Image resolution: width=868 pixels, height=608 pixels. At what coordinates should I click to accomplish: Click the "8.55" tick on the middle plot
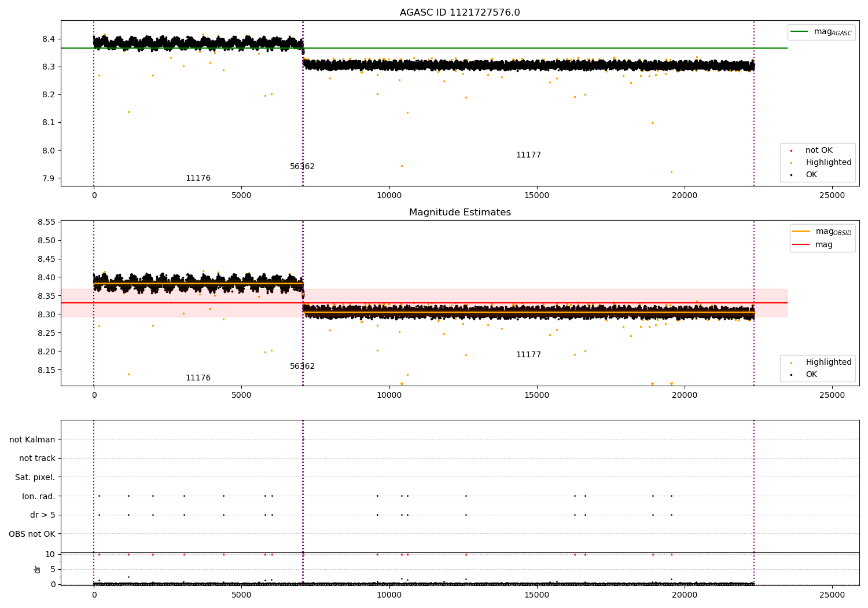point(46,222)
